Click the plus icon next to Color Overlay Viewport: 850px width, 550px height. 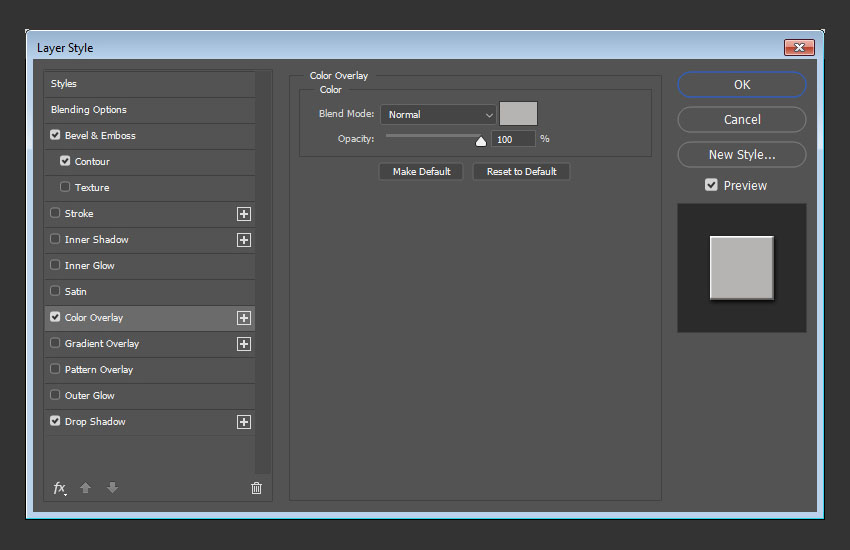(243, 318)
